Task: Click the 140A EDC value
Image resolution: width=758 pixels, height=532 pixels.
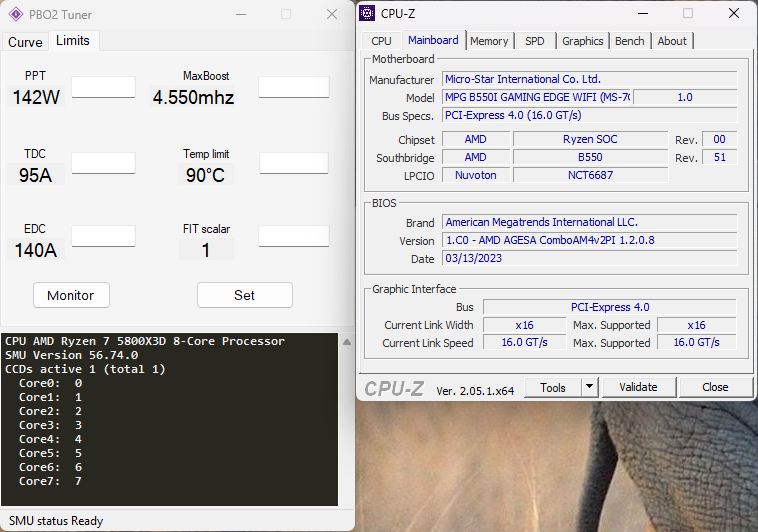Action: coord(36,250)
